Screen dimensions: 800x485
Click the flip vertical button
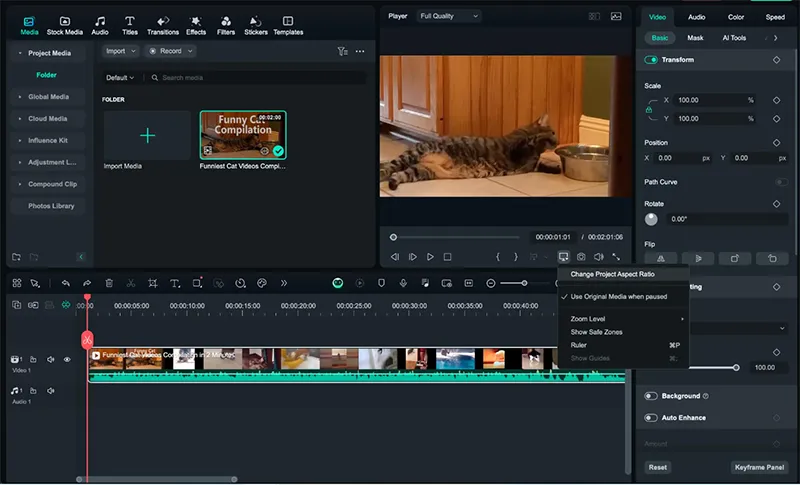click(x=698, y=259)
